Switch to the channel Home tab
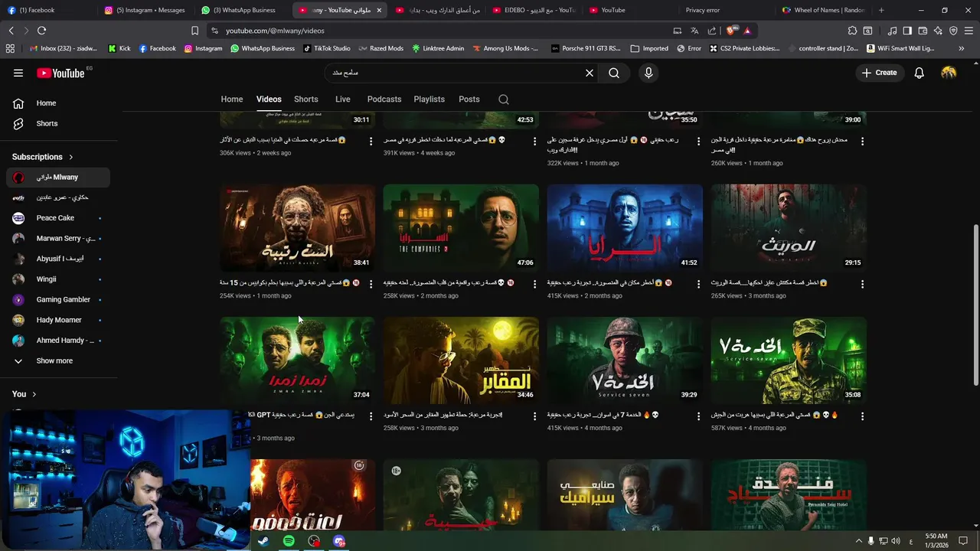980x551 pixels. 232,99
